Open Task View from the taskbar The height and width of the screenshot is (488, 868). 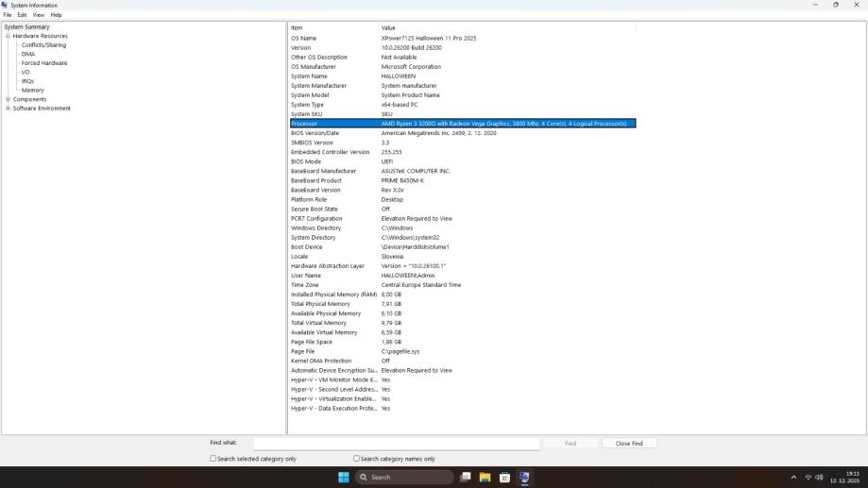[465, 478]
